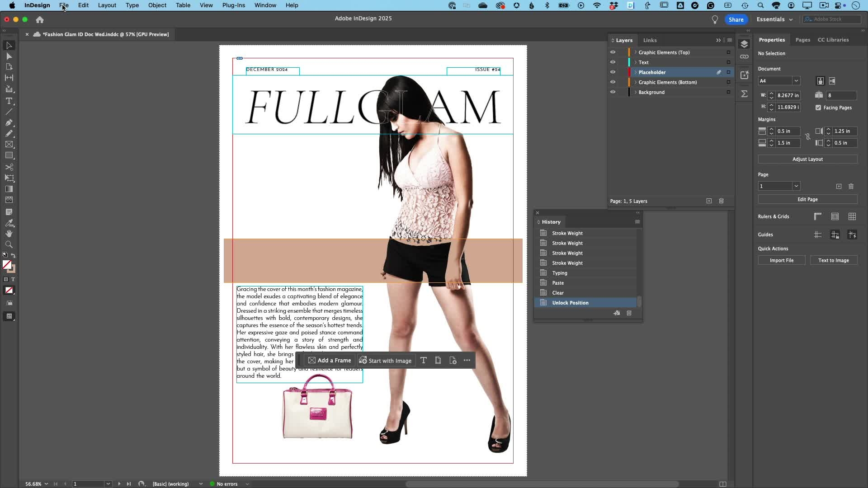This screenshot has width=868, height=488.
Task: Hide the Graphic Elements (Top) layer
Action: (x=613, y=52)
